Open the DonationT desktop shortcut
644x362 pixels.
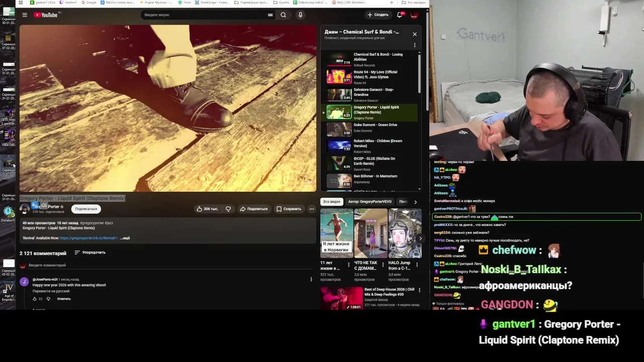pos(9,214)
